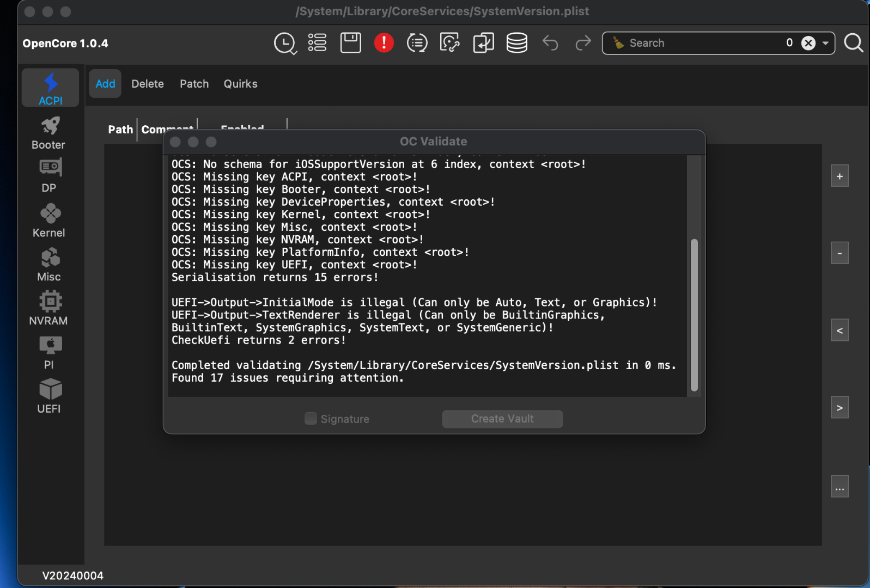870x588 pixels.
Task: Click the OC Validate output scrollbar
Action: point(694,315)
